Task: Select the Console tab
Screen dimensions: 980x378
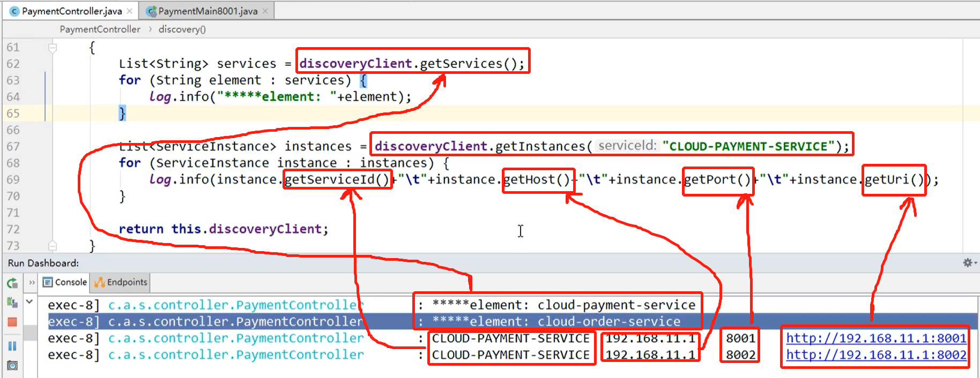Action: tap(65, 282)
